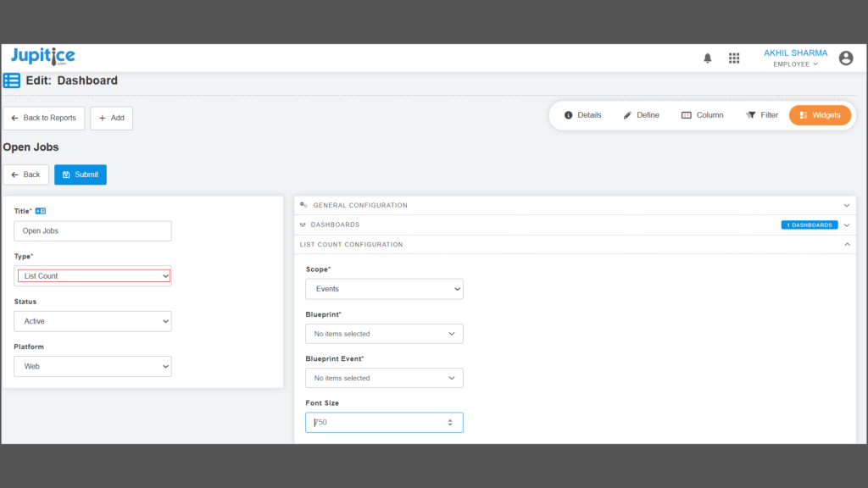The height and width of the screenshot is (488, 868).
Task: Click the Jupitice logo
Action: click(43, 57)
